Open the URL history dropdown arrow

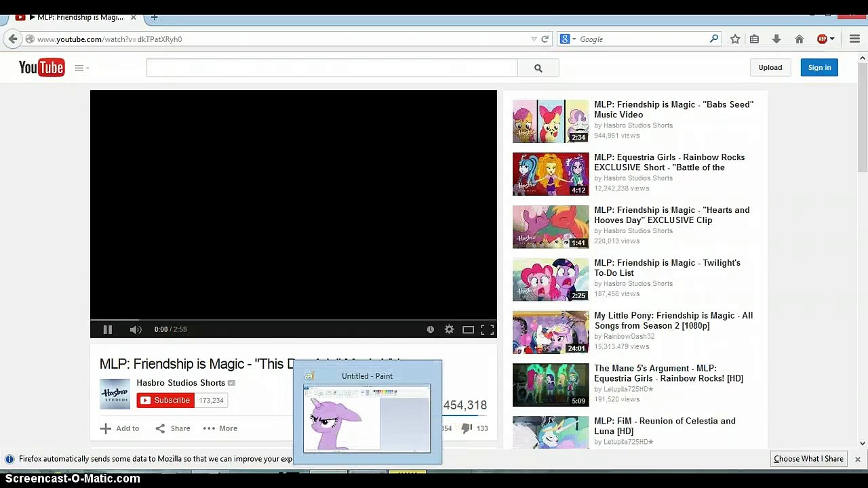534,39
